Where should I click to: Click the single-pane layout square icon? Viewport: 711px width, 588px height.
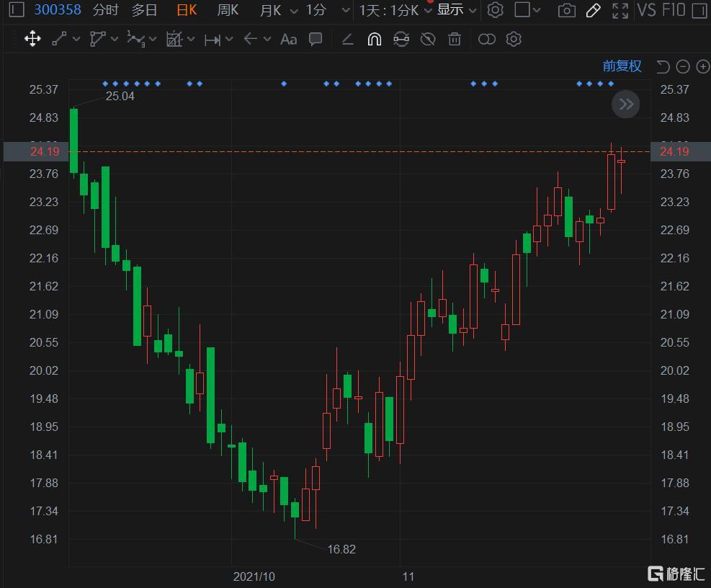522,9
